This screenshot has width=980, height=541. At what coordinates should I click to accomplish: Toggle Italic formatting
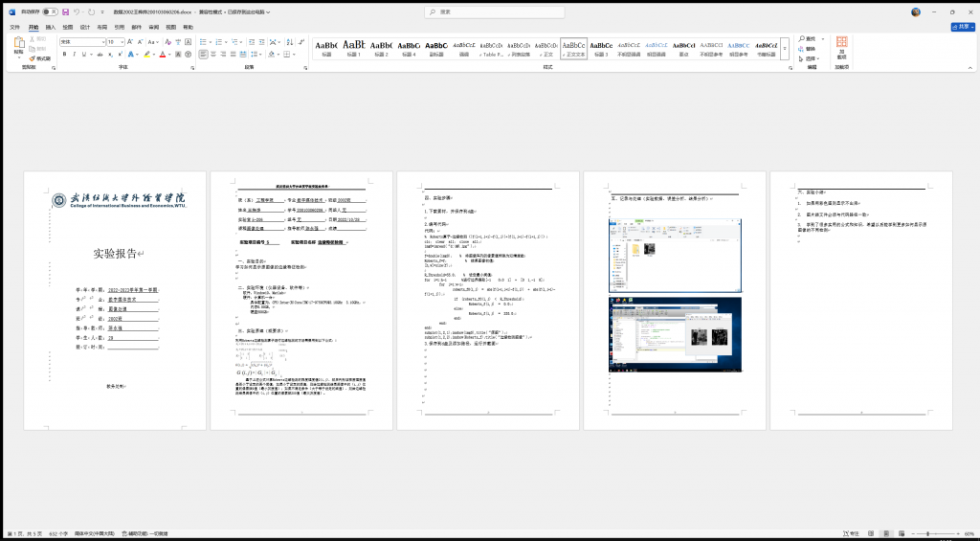click(74, 55)
